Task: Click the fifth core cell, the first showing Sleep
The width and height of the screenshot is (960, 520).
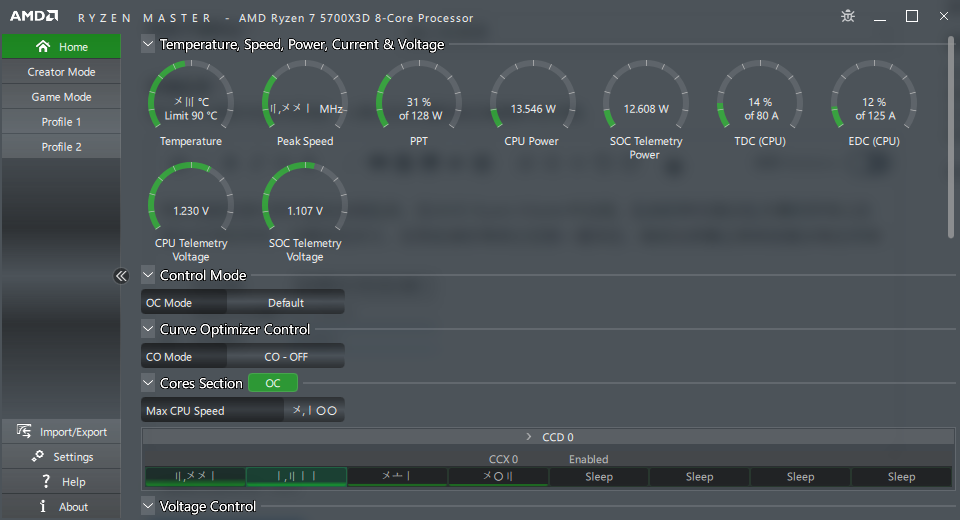Action: (599, 477)
